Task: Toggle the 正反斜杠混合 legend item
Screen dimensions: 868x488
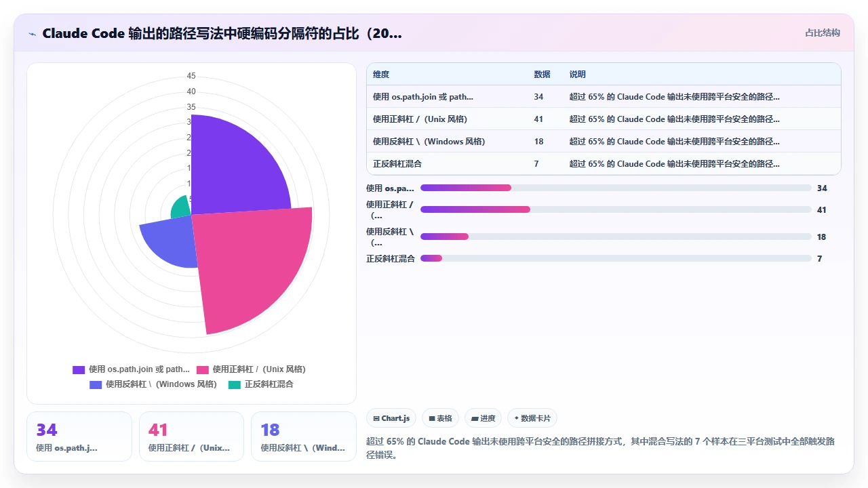Action: 261,384
